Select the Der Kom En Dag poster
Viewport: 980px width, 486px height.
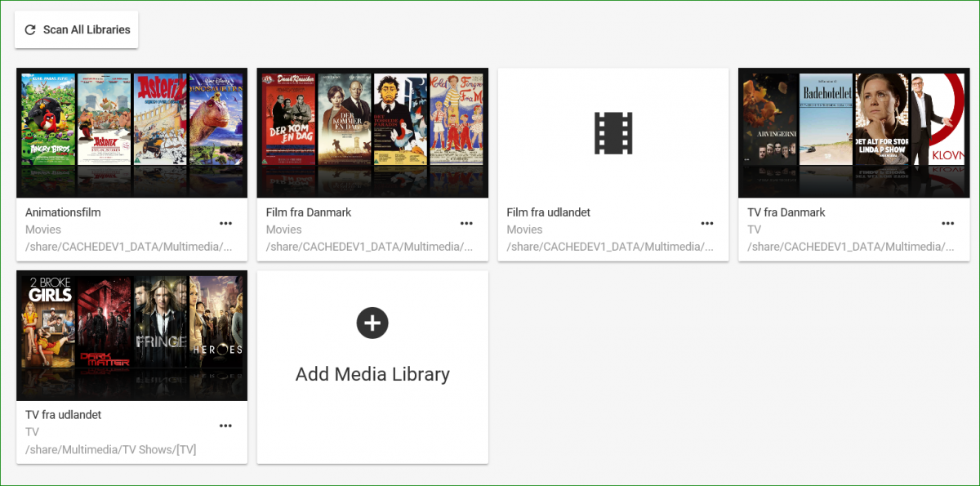289,120
